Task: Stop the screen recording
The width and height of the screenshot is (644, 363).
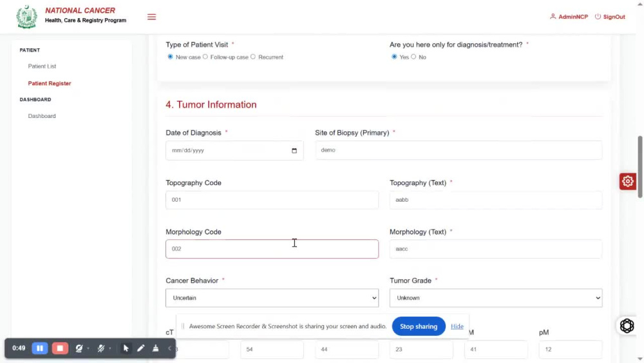Action: (60, 348)
